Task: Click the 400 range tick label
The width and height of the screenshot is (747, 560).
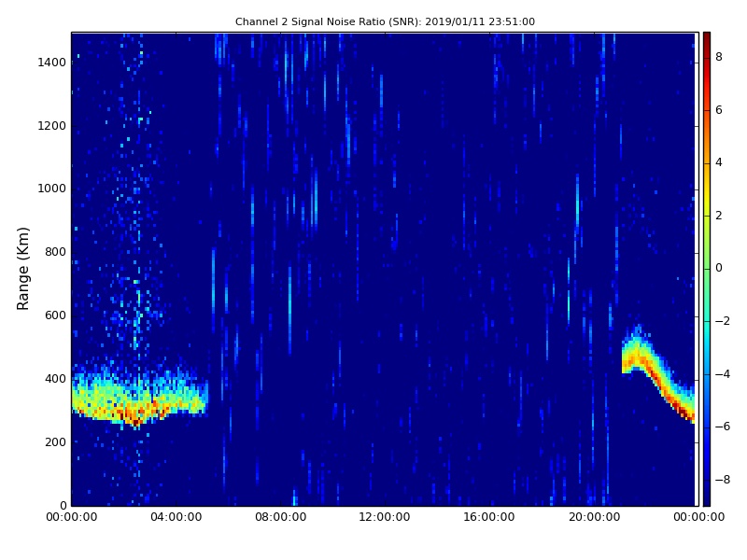Action: pos(55,379)
